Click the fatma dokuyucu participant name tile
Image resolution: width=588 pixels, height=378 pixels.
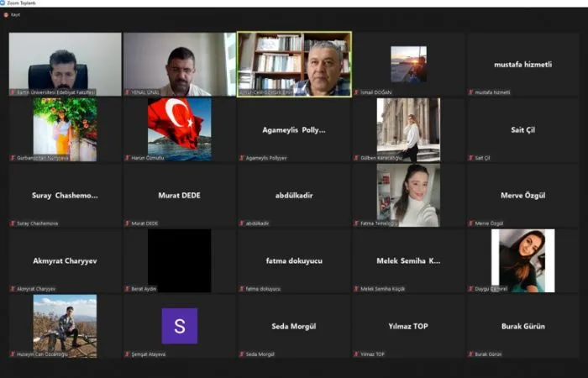coord(294,260)
